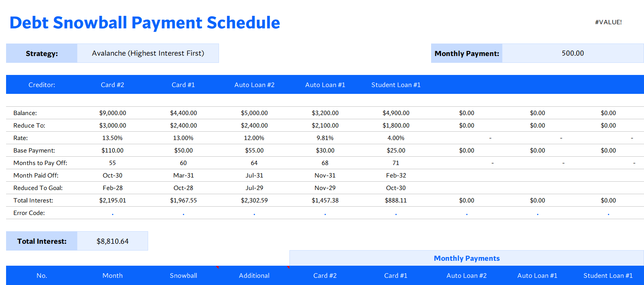Click the Base Payment: row label

(34, 150)
